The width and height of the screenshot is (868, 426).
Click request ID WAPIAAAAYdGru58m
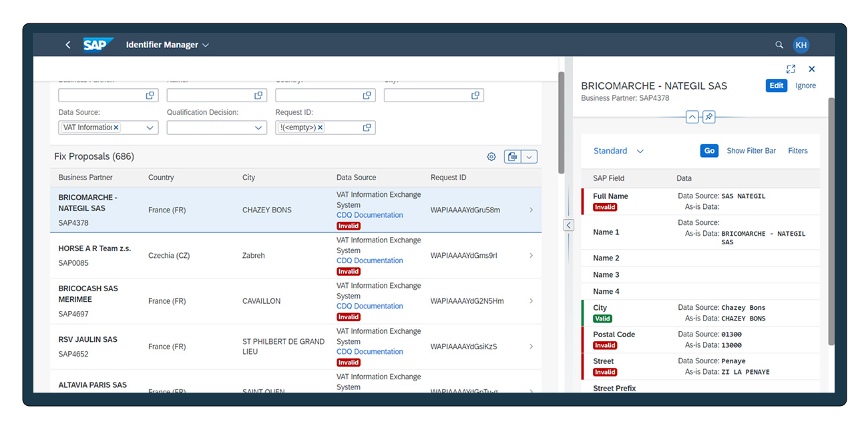[x=465, y=210]
